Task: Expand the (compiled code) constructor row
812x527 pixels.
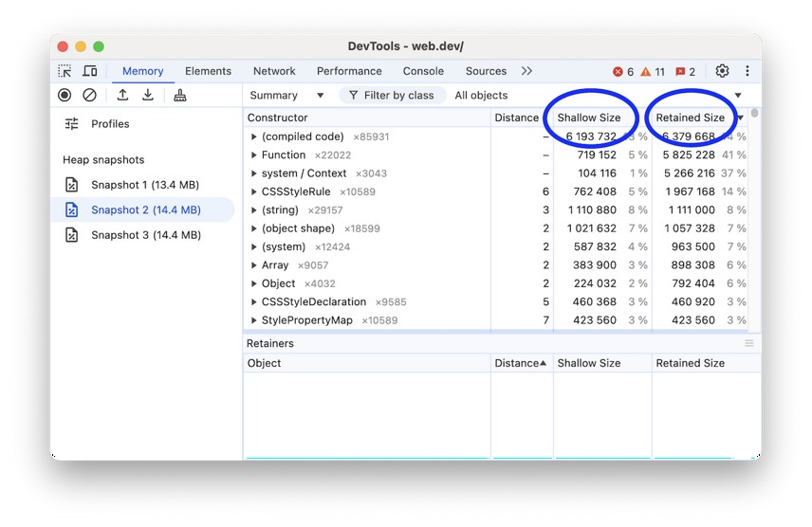Action: click(x=254, y=136)
